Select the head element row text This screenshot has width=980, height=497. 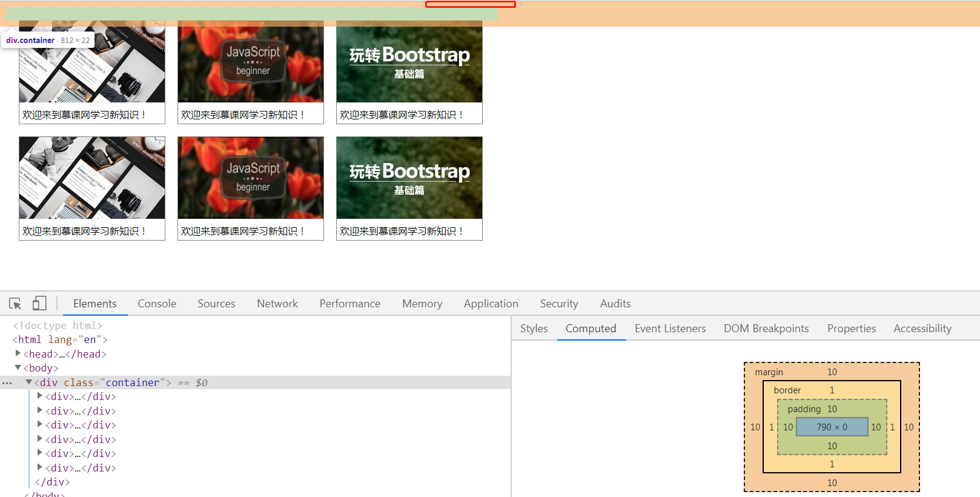65,354
